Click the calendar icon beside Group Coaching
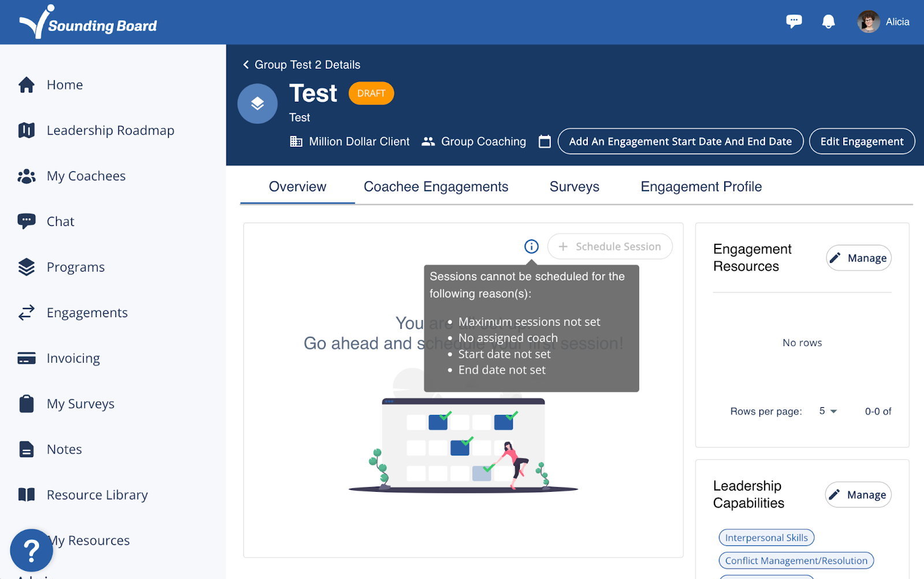This screenshot has height=579, width=924. pyautogui.click(x=545, y=142)
